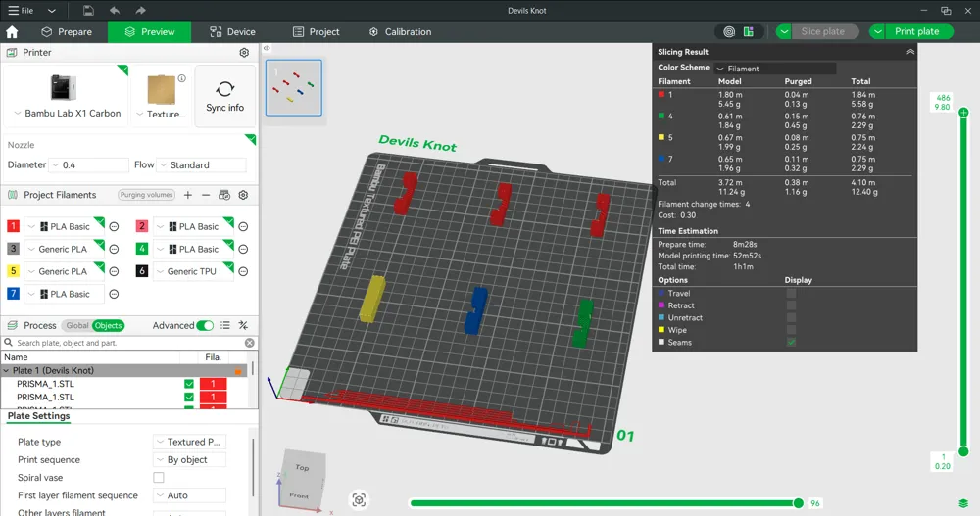Disable Seams display checkbox
The height and width of the screenshot is (516, 980).
pos(791,343)
